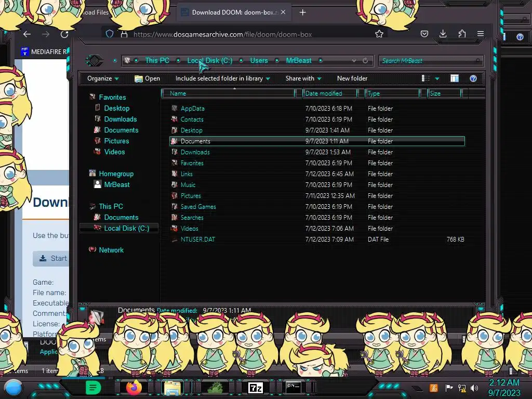Click the Start orb button

pos(14,388)
